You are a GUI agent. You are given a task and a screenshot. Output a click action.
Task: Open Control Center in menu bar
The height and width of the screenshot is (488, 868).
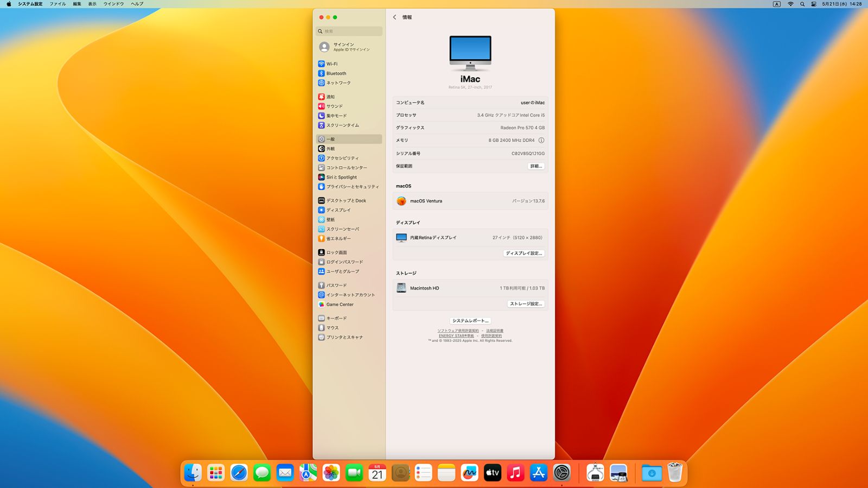click(814, 4)
